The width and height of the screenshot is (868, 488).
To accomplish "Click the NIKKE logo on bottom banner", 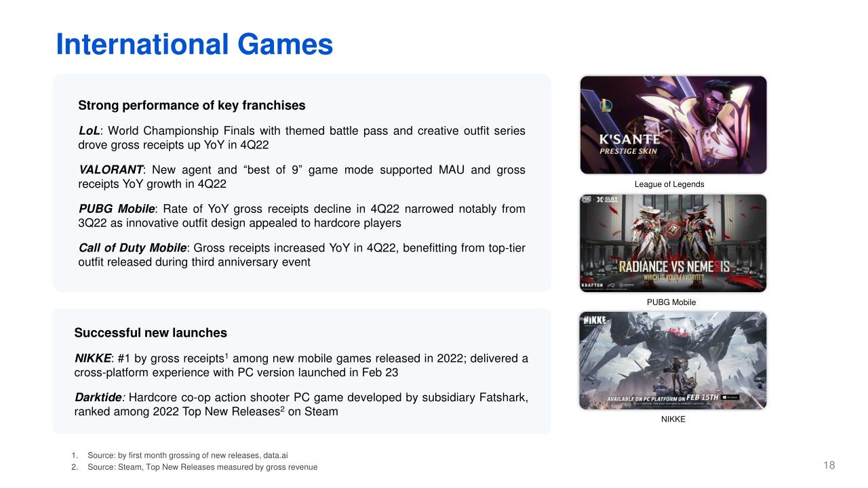I will tap(593, 320).
